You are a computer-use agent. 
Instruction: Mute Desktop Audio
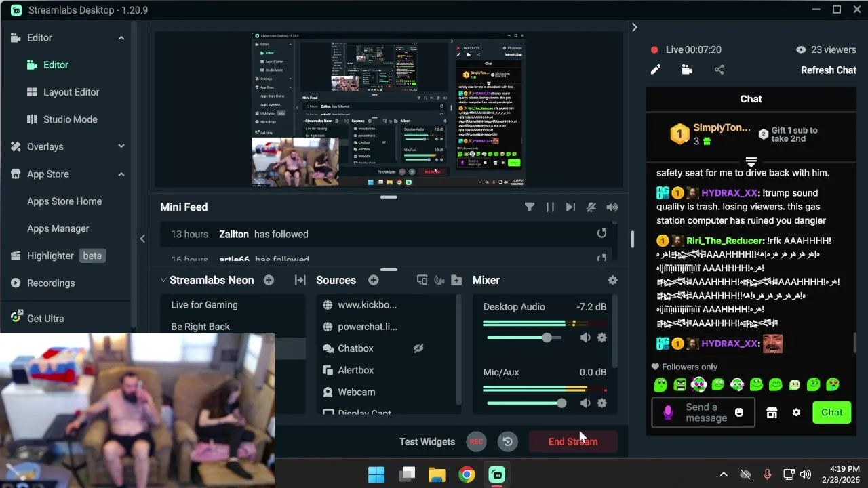coord(585,338)
